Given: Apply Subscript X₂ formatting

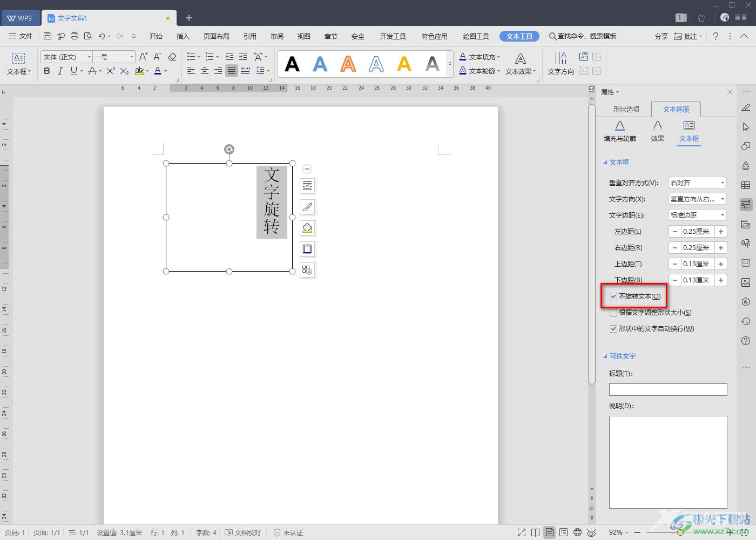Looking at the screenshot, I should (124, 71).
